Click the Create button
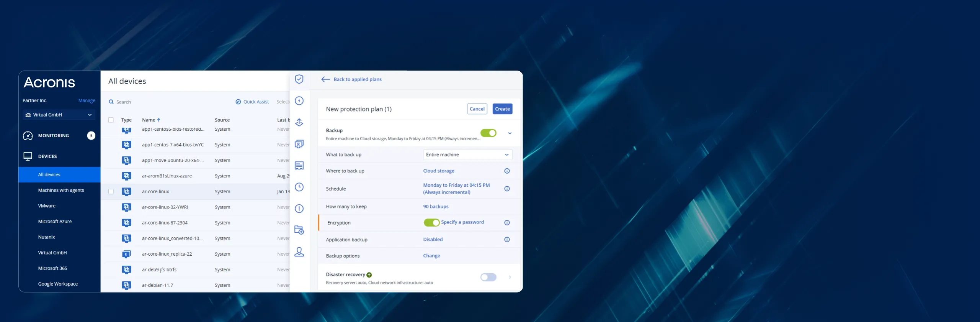 (502, 109)
